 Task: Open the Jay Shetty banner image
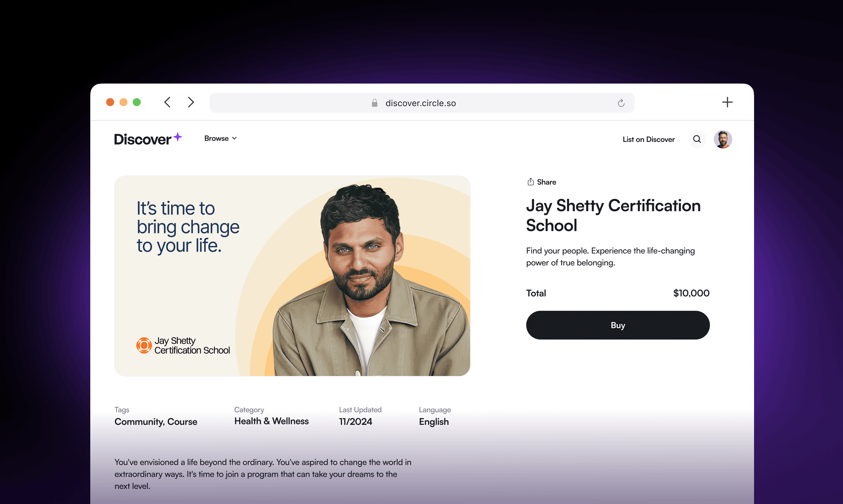click(292, 276)
